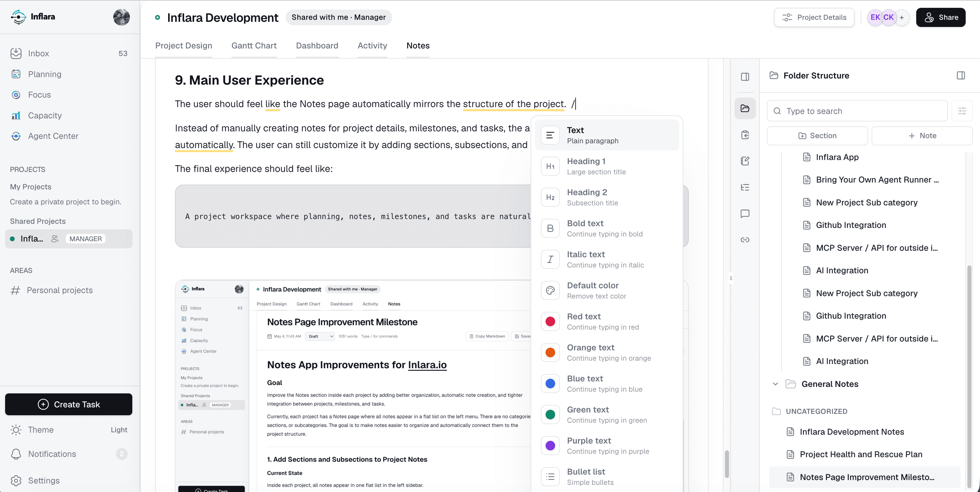Viewport: 980px width, 492px height.
Task: Toggle left panel icon in notes rail
Action: 745,76
